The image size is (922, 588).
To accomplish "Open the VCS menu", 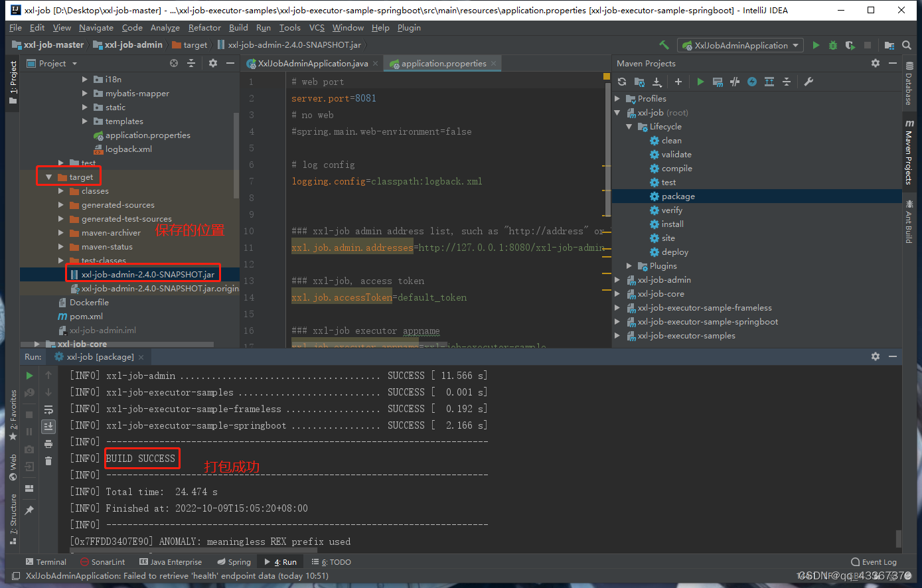I will (x=317, y=28).
